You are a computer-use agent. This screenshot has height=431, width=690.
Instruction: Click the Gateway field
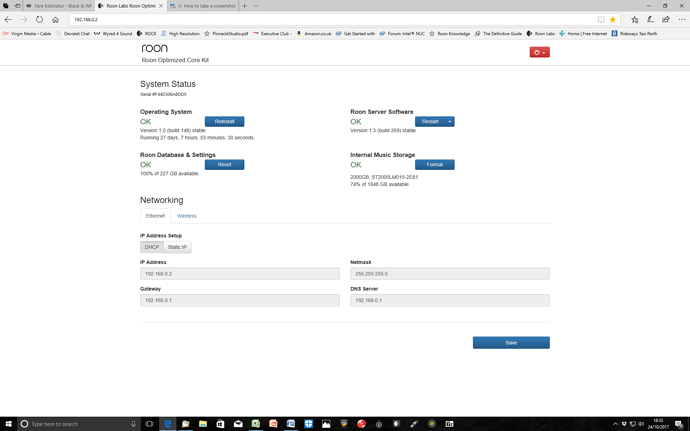(240, 300)
